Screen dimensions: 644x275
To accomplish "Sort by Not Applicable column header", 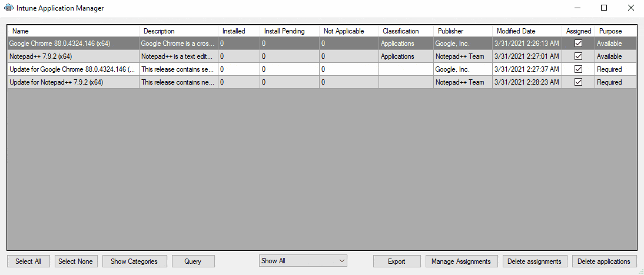I will pyautogui.click(x=349, y=31).
